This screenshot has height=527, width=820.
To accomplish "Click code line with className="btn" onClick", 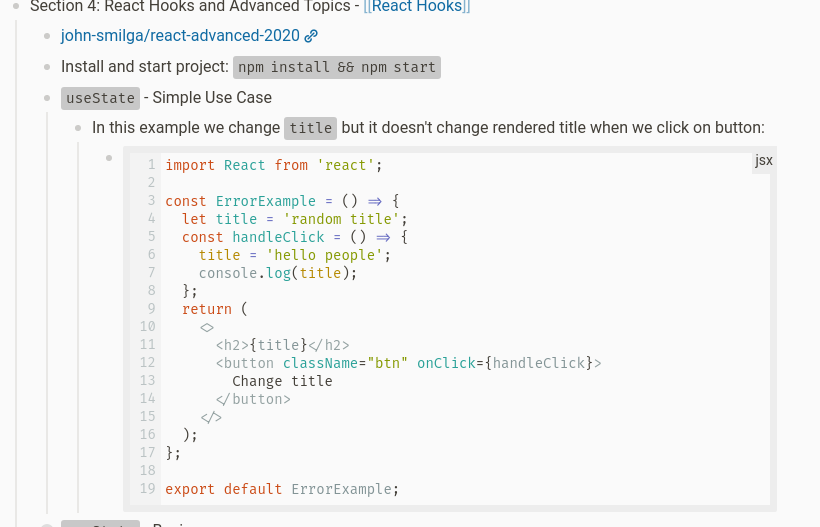I will (x=408, y=363).
